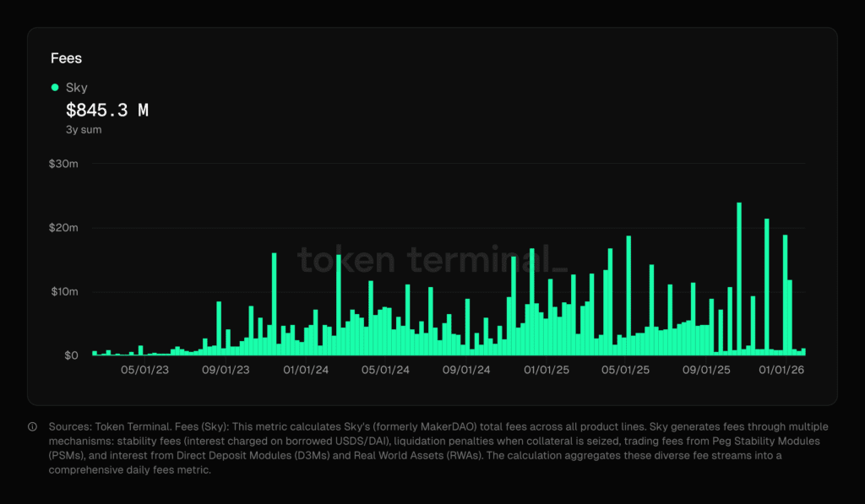Select the 09/01/24 date on x-axis

tap(466, 371)
